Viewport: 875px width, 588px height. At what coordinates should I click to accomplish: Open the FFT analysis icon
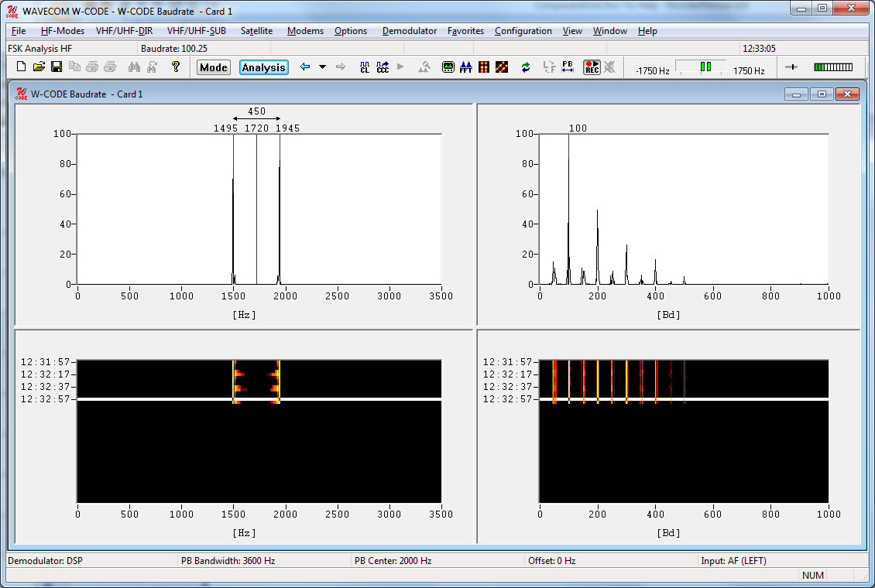[466, 67]
